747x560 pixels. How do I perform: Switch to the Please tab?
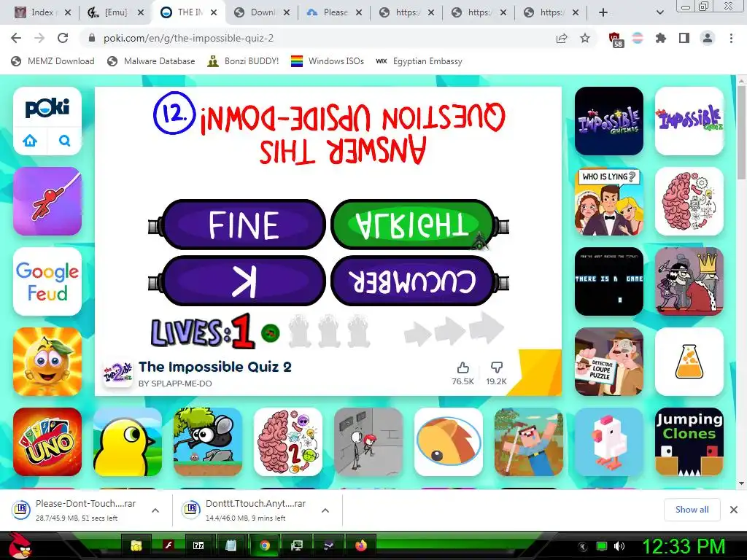point(334,12)
